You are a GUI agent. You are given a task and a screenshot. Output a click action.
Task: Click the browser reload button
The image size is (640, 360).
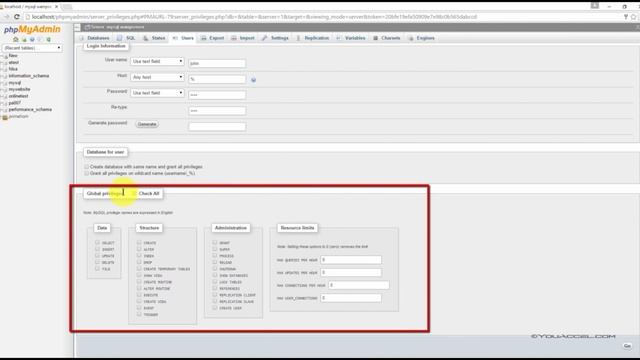point(17,17)
